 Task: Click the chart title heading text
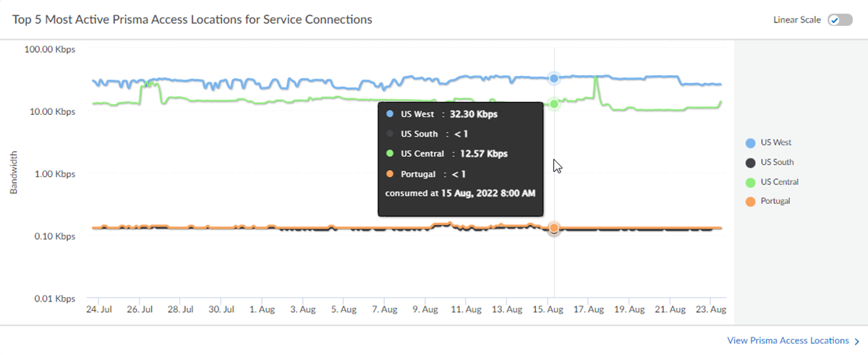click(192, 20)
